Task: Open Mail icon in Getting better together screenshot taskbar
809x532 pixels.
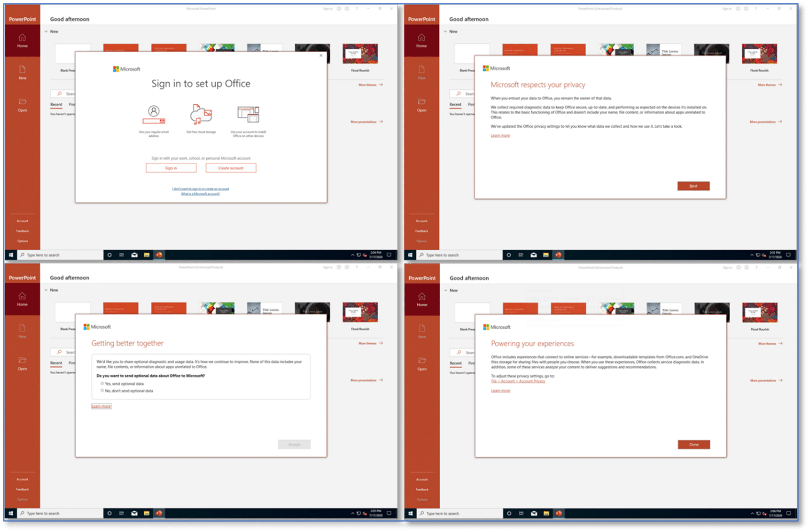Action: (134, 513)
